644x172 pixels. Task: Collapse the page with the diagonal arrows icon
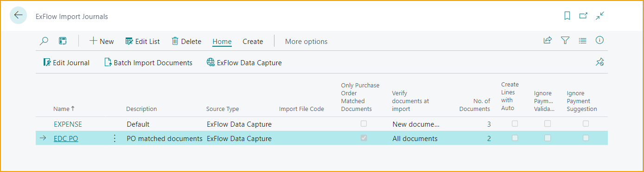tap(600, 16)
